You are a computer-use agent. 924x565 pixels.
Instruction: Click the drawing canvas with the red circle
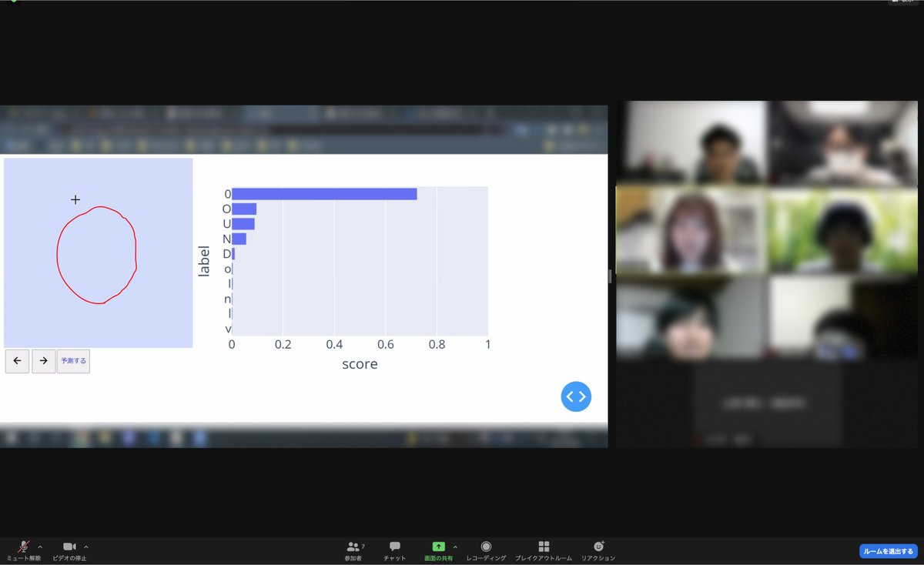(x=98, y=252)
